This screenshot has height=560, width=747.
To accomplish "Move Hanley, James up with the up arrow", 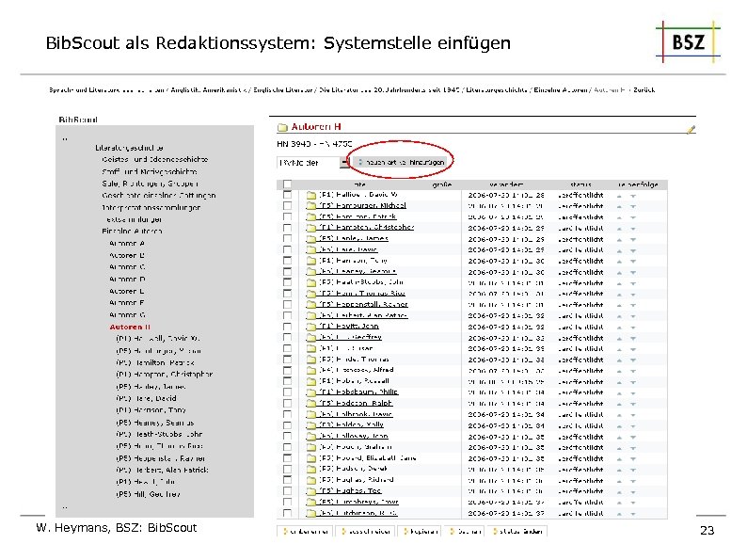I will point(619,239).
